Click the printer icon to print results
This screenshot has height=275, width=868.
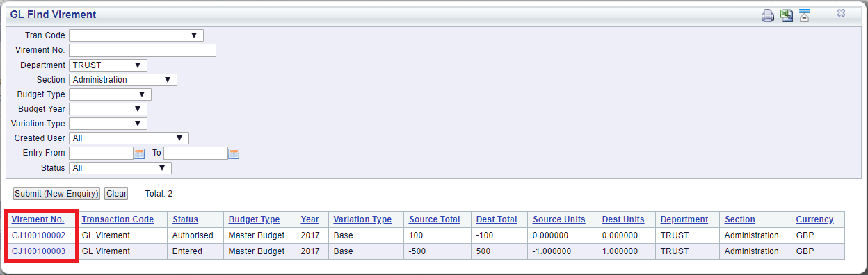click(768, 15)
